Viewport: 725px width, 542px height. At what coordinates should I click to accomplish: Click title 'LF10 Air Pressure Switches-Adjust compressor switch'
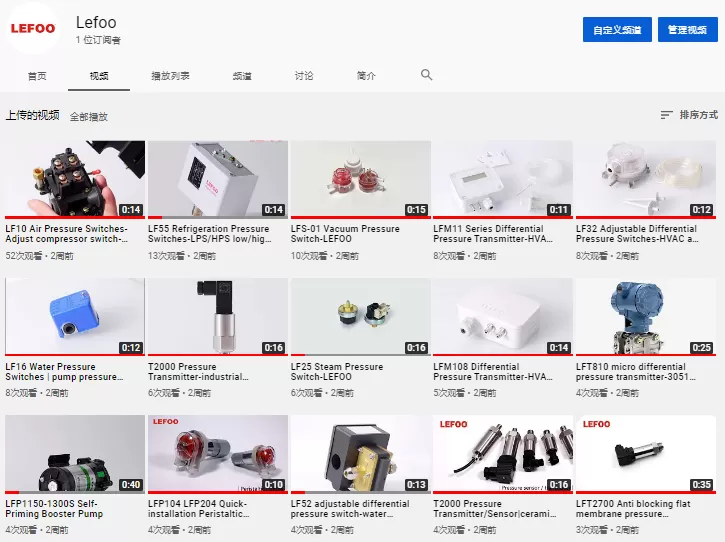pyautogui.click(x=67, y=234)
